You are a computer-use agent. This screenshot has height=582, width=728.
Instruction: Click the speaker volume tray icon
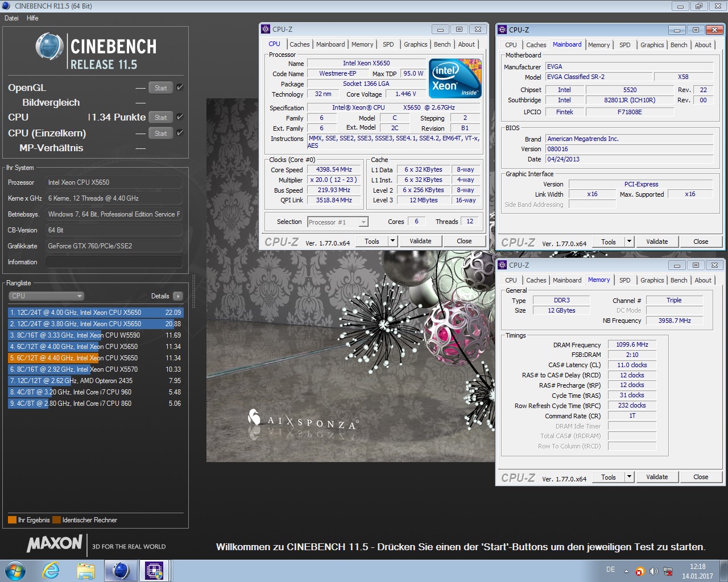(654, 571)
